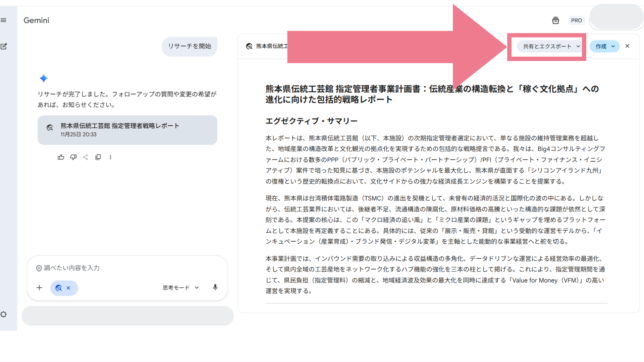Click the plus attach button
The image size is (644, 362).
click(39, 288)
